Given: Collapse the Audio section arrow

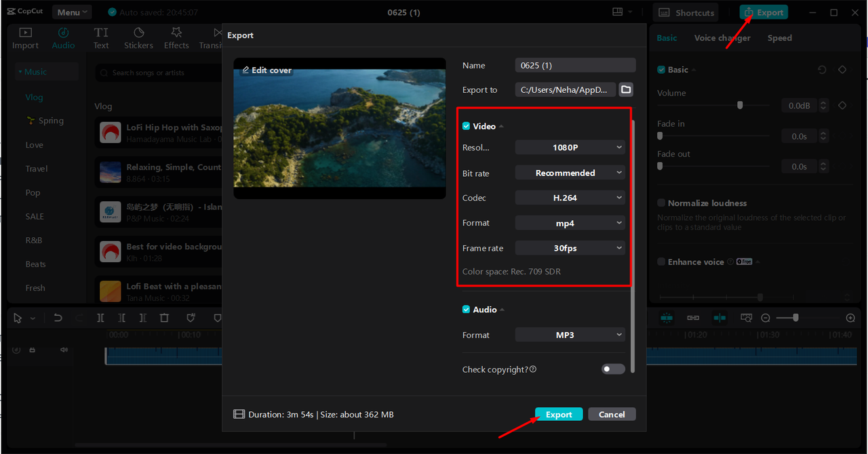Looking at the screenshot, I should (x=502, y=310).
